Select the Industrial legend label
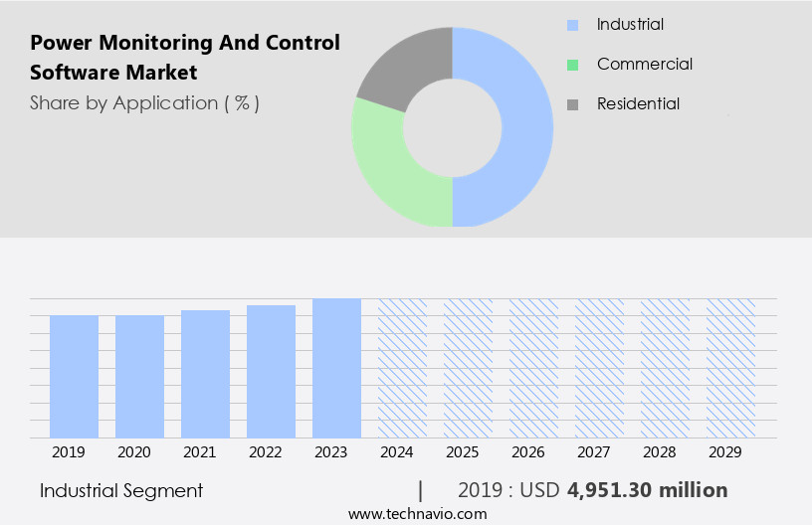This screenshot has width=812, height=525. pos(630,24)
